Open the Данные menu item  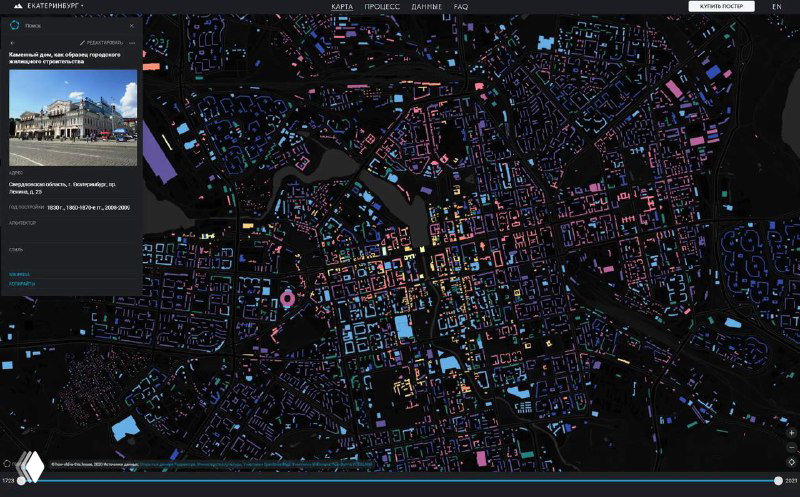pos(427,6)
